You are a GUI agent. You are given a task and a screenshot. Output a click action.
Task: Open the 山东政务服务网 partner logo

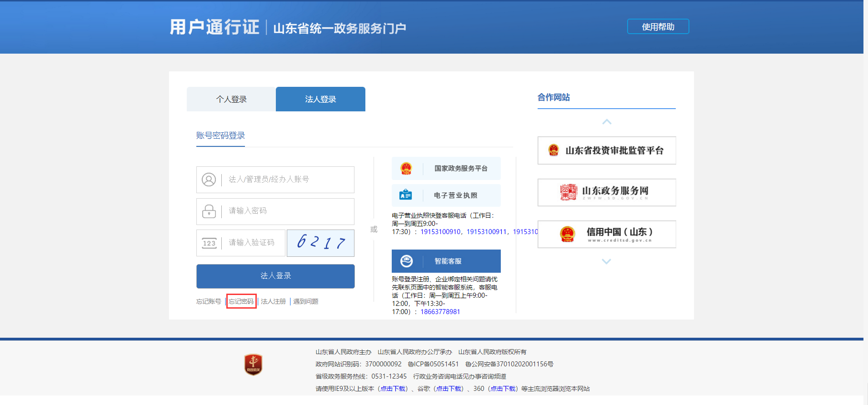(x=606, y=192)
